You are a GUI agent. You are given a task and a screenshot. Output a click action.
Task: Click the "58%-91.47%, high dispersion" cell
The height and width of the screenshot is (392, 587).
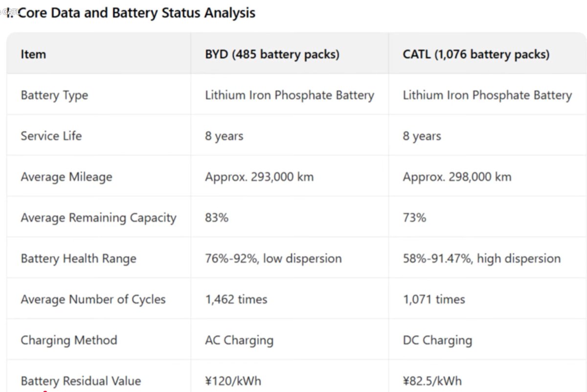(x=481, y=259)
